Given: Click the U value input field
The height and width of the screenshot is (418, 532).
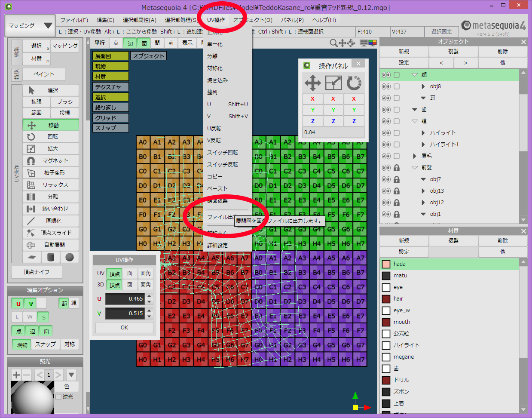Looking at the screenshot, I should tap(125, 299).
